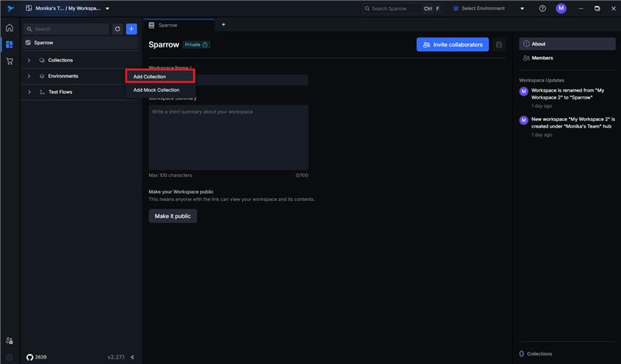Viewport: 621px width, 364px height.
Task: Expand the Environments tree section
Action: tap(29, 76)
